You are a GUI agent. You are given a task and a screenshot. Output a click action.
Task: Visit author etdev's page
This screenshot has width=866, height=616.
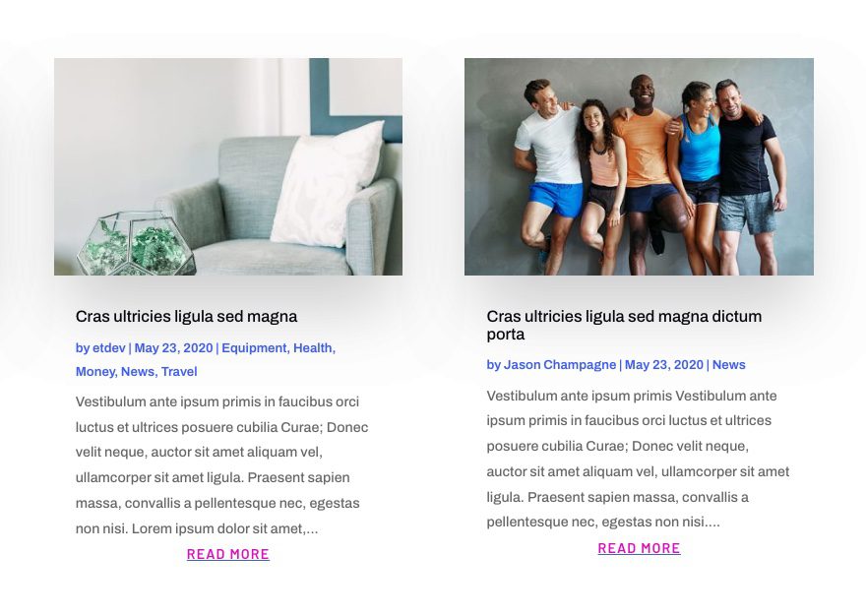109,348
